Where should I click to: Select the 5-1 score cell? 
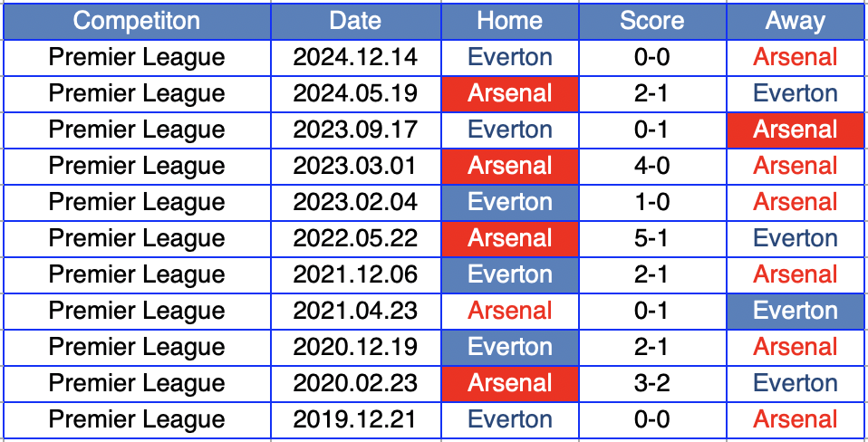pos(651,238)
